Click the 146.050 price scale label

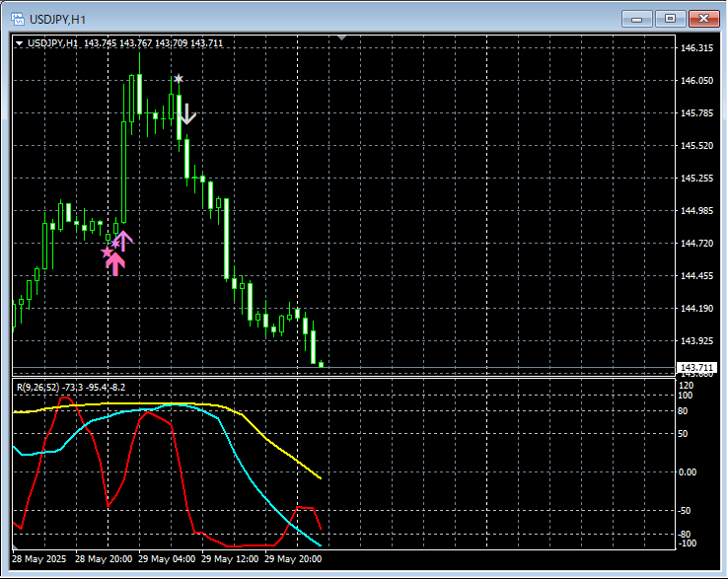[696, 80]
